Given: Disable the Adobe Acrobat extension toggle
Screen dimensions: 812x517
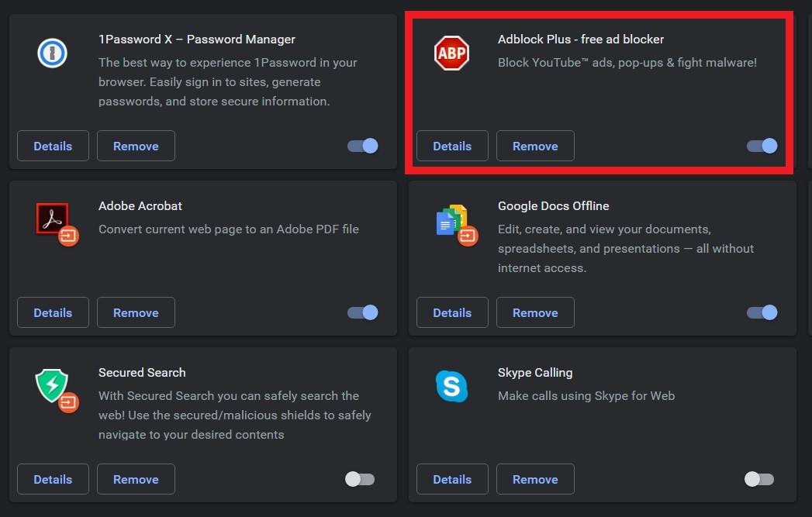Looking at the screenshot, I should tap(362, 312).
